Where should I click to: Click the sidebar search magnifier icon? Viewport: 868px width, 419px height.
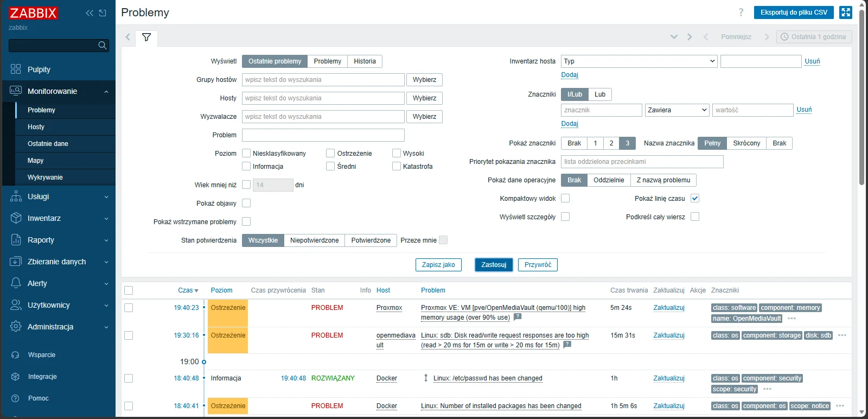click(102, 46)
